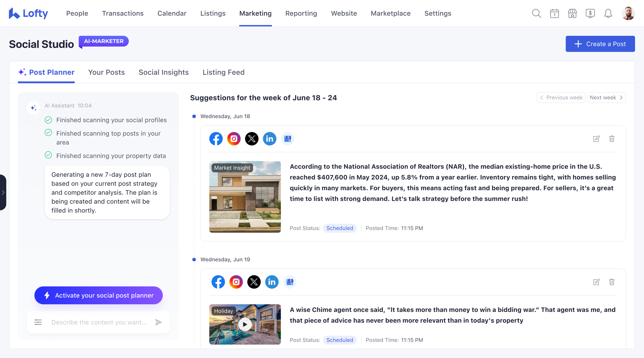
Task: Click the Describe the content input field
Action: pyautogui.click(x=99, y=322)
